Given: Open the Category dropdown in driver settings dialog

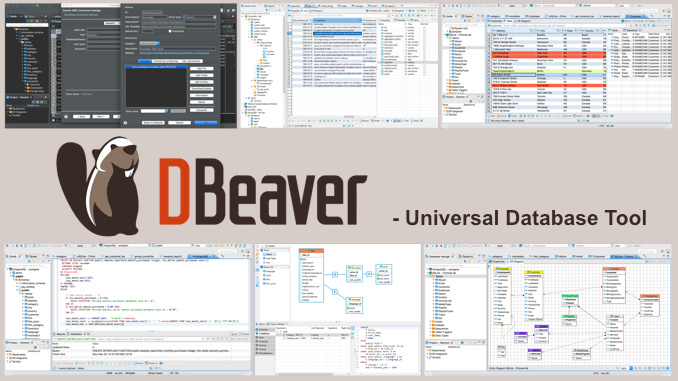Looking at the screenshot, I should pyautogui.click(x=150, y=43).
